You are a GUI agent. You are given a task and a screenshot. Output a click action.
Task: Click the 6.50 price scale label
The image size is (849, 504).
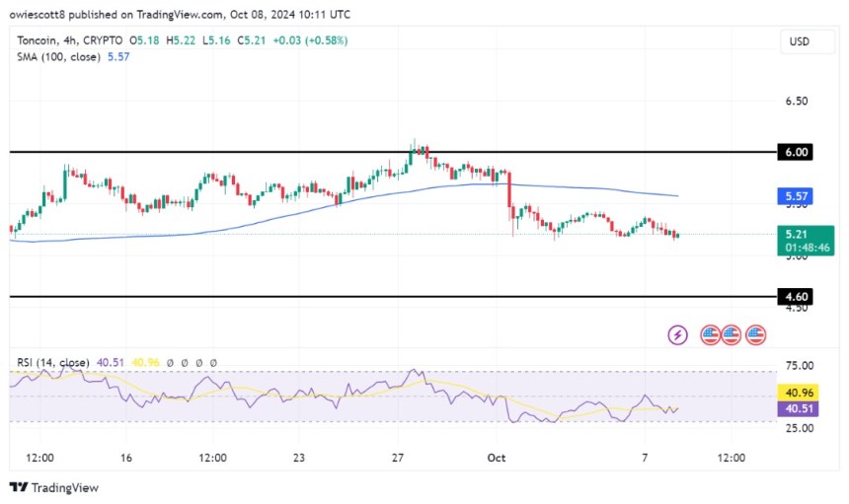tap(795, 102)
